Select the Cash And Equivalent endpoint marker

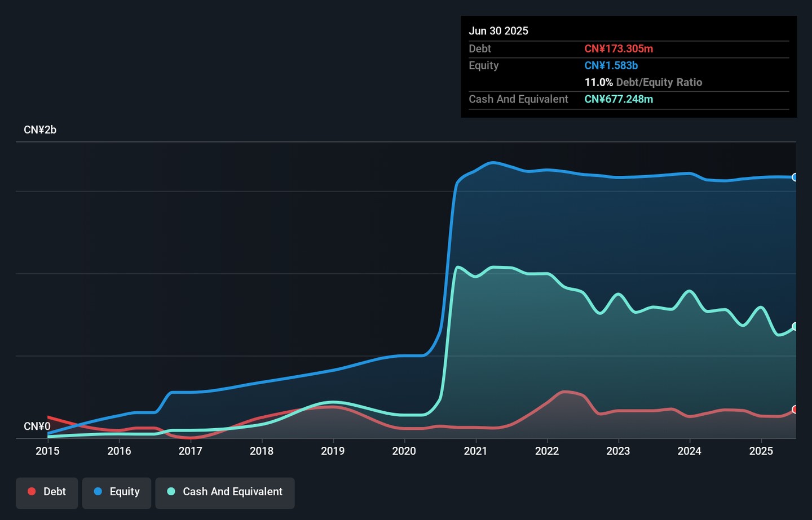(x=795, y=327)
